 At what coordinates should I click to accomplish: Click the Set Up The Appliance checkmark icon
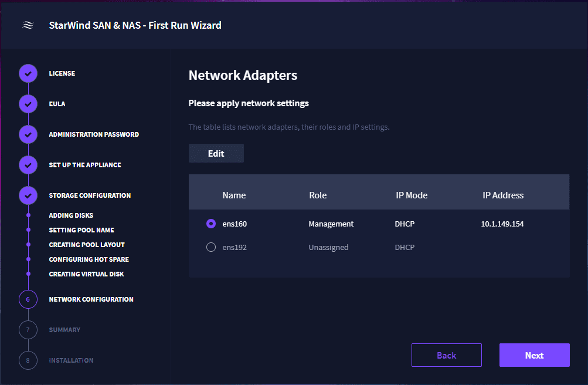28,165
